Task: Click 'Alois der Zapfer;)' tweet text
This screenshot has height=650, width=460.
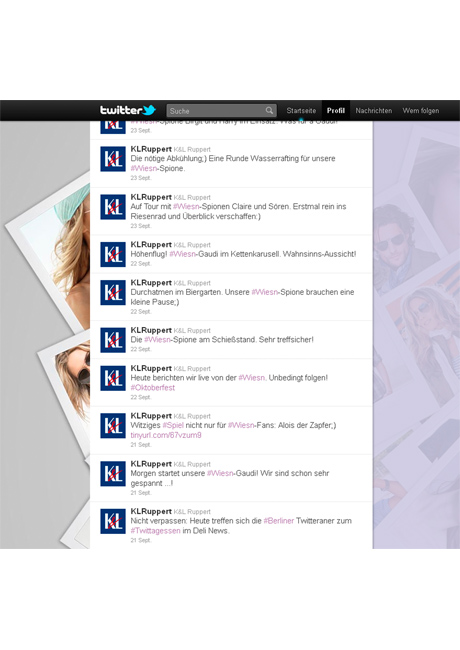Action: (307, 425)
